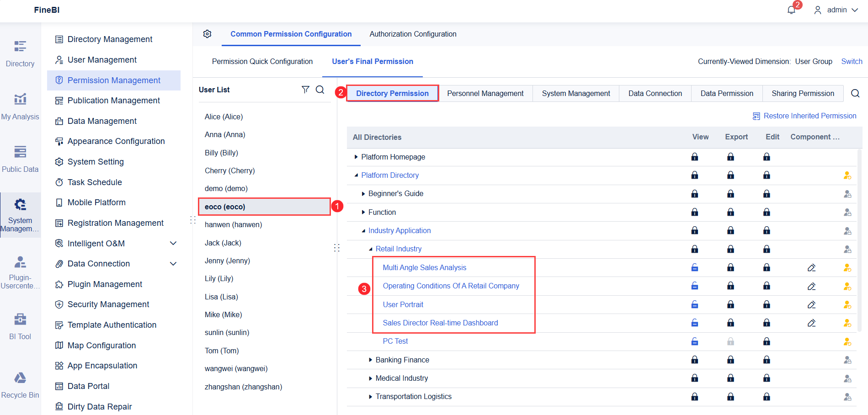Toggle View lock for Sales Director Real-time Dashboard
This screenshot has width=868, height=415.
pyautogui.click(x=694, y=323)
